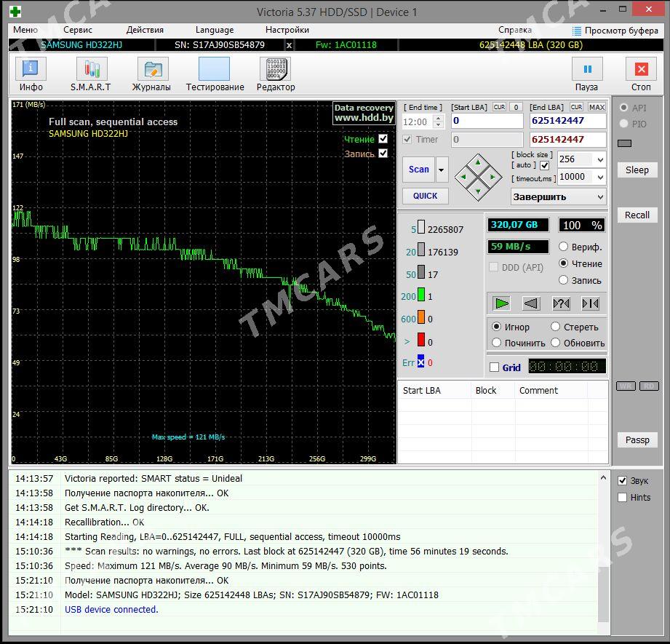Toggle the Звук sound checkbox

623,481
